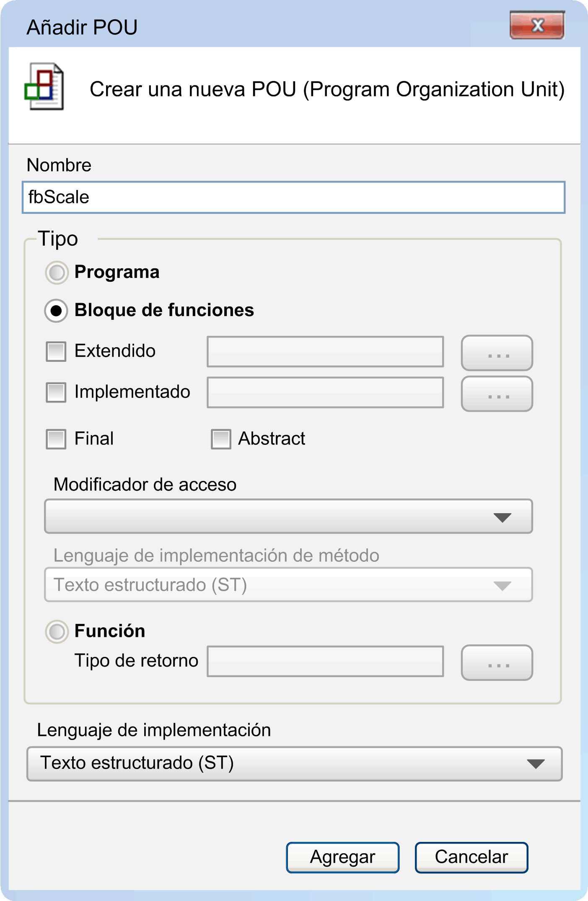Open browse button next to Implementado field
The width and height of the screenshot is (588, 901).
click(497, 394)
